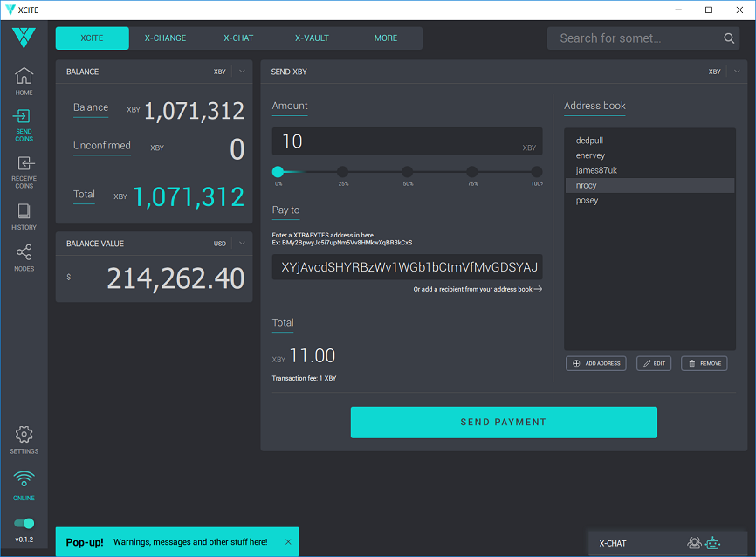Click the search magnifier icon
Image resolution: width=756 pixels, height=557 pixels.
click(729, 38)
